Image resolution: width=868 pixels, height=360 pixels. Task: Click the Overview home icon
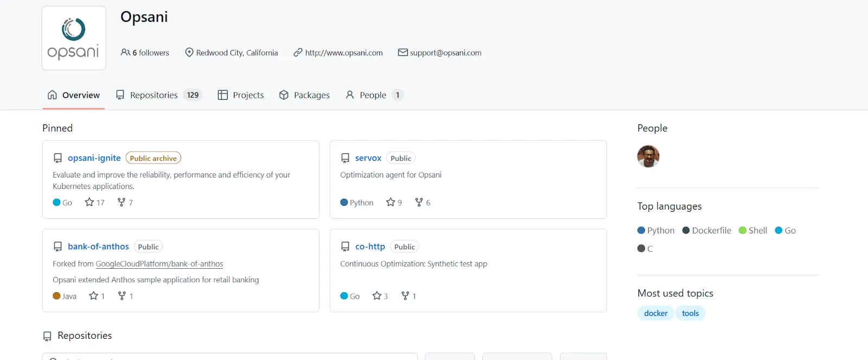click(52, 95)
